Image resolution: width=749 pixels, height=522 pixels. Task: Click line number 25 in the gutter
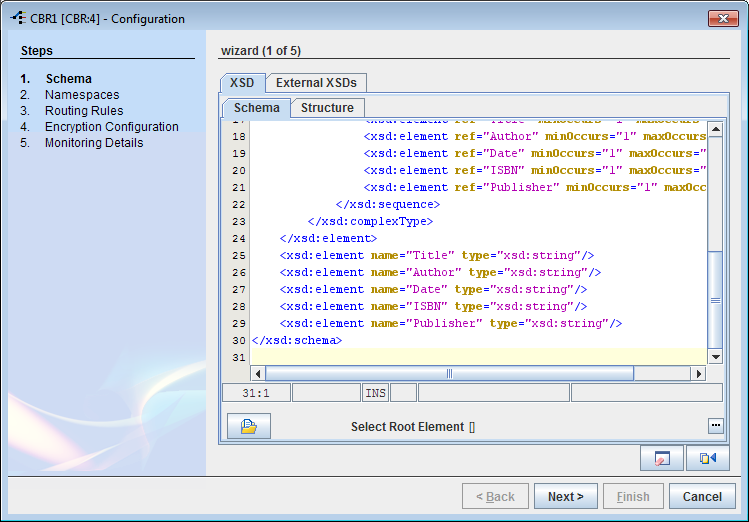click(x=239, y=256)
